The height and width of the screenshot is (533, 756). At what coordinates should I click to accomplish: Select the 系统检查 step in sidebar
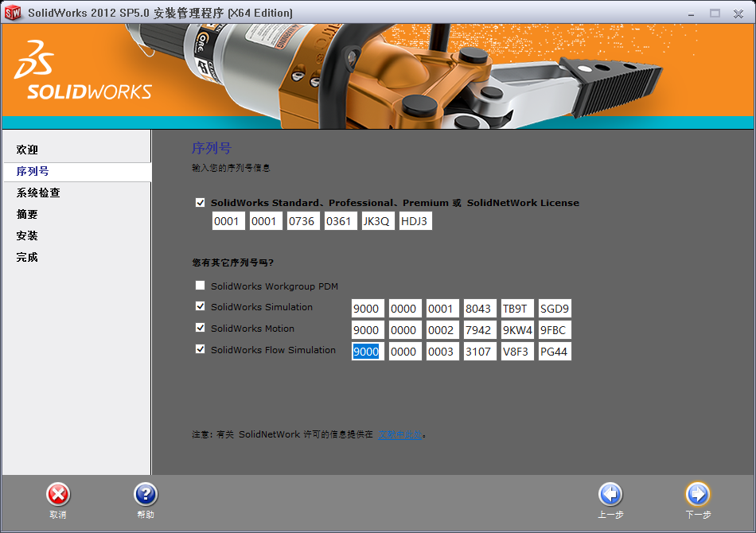38,193
